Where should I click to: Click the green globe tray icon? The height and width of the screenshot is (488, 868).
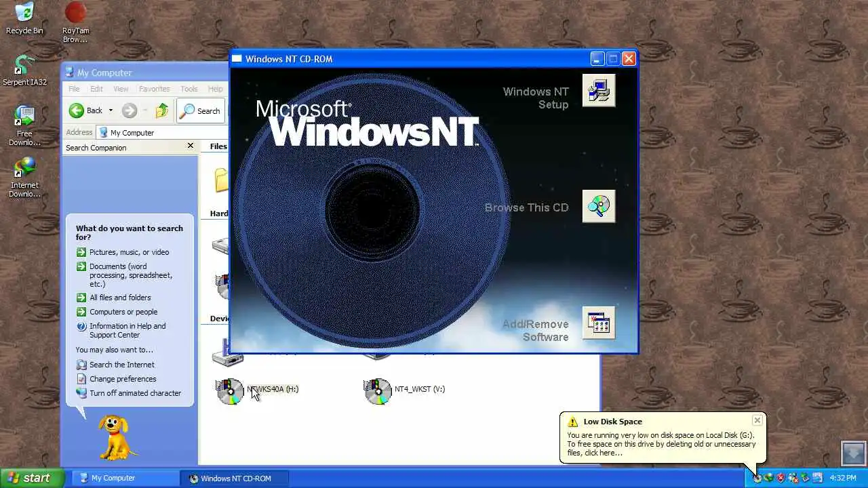point(769,478)
